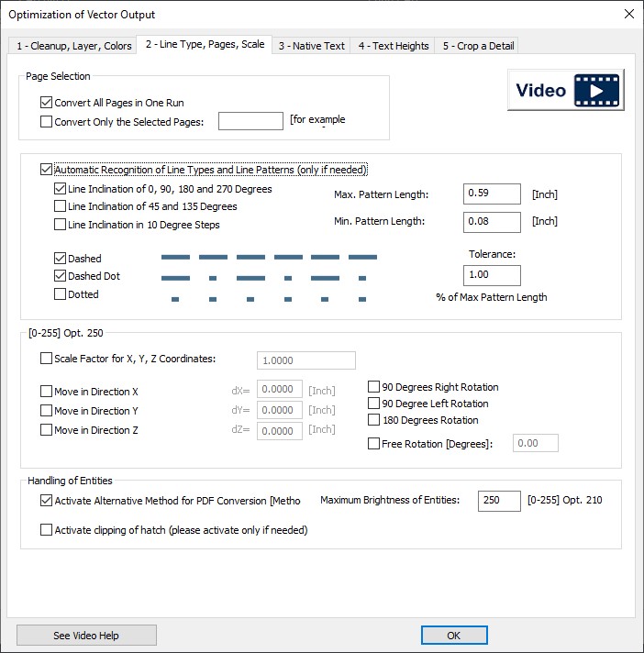Check the Dotted line type
This screenshot has height=653, width=644.
coord(60,294)
